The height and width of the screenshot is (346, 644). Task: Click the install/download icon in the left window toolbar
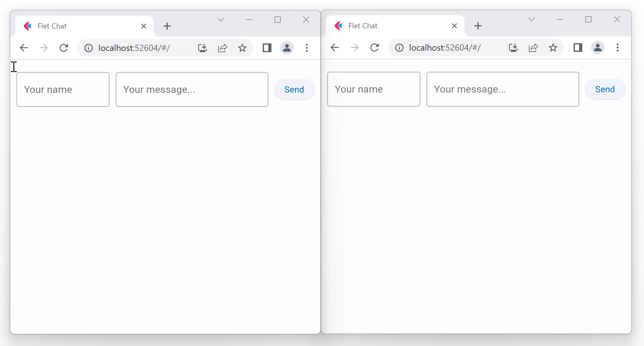pyautogui.click(x=203, y=48)
